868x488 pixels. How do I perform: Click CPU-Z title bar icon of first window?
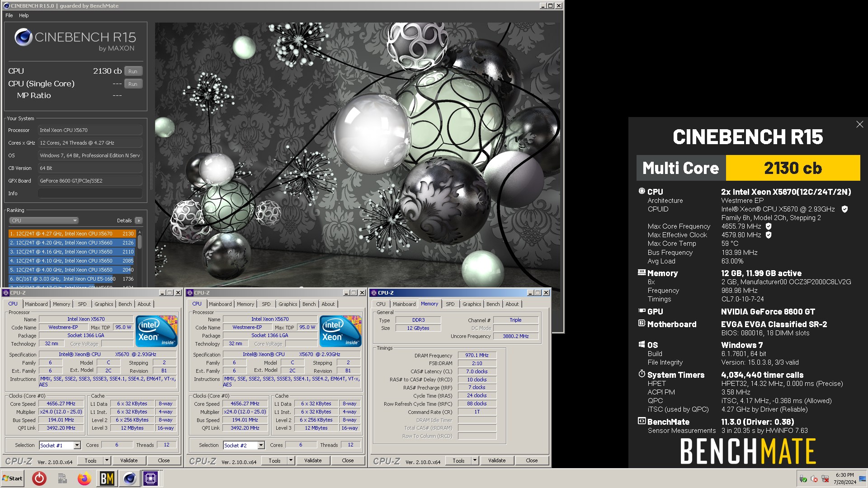(x=6, y=293)
